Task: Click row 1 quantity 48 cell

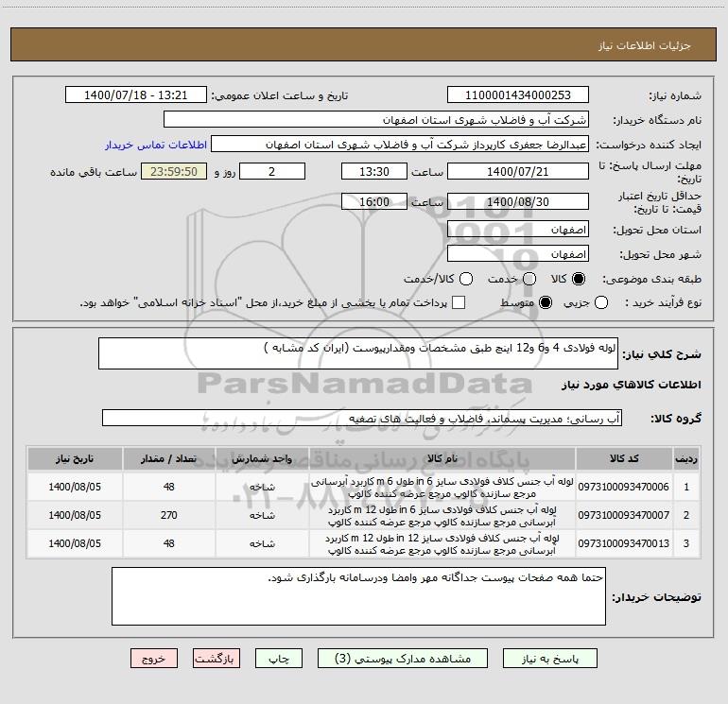Action: point(168,487)
